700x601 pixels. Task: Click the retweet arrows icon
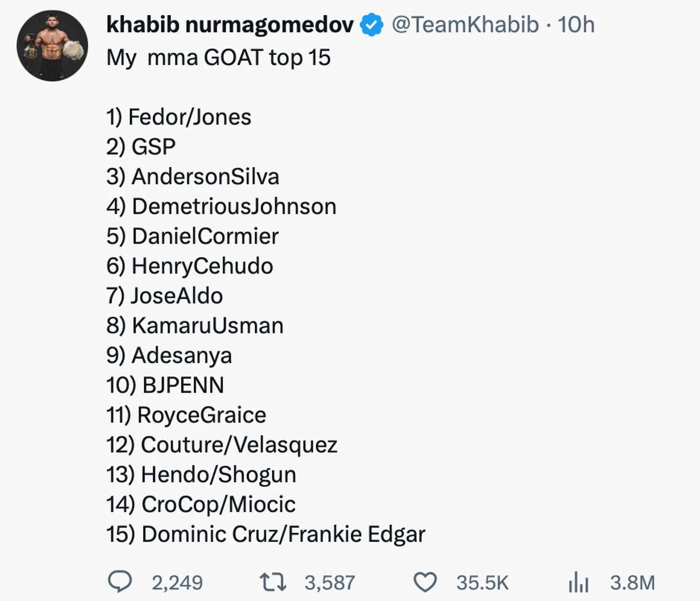pos(273,582)
